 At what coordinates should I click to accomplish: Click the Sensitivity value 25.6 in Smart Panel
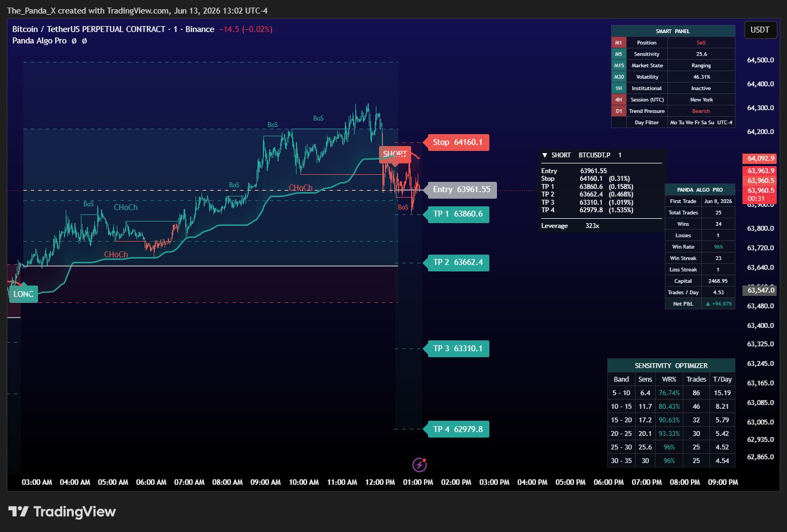pyautogui.click(x=701, y=54)
